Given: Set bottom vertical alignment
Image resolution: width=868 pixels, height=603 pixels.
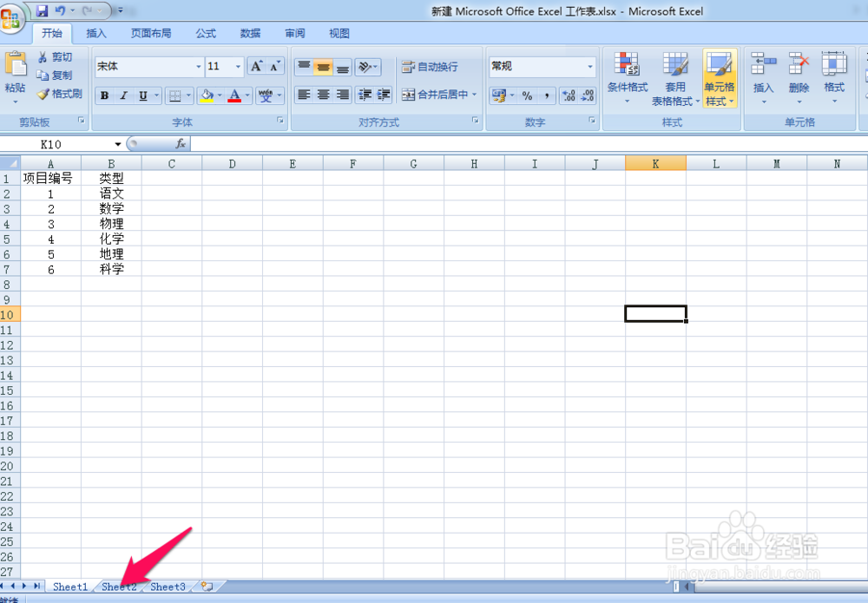Looking at the screenshot, I should pos(343,67).
